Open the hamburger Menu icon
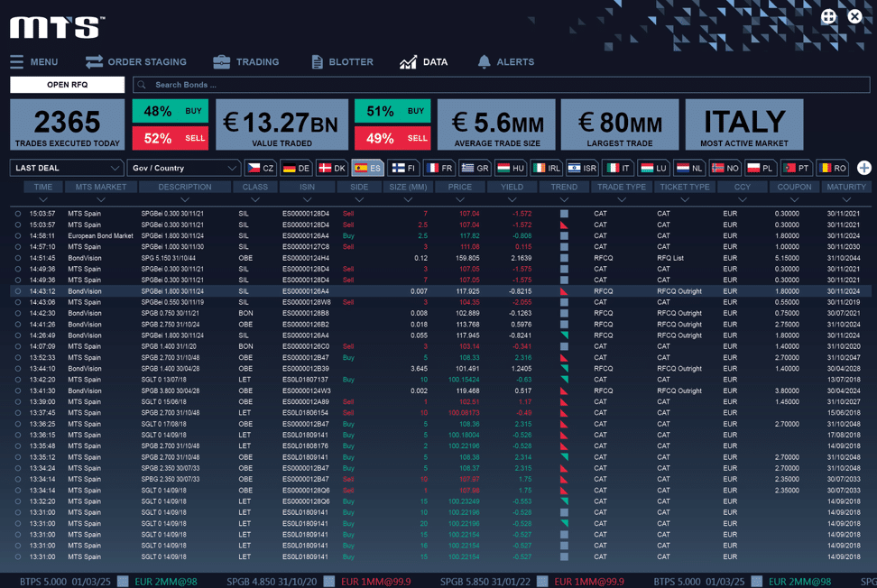 pos(17,61)
